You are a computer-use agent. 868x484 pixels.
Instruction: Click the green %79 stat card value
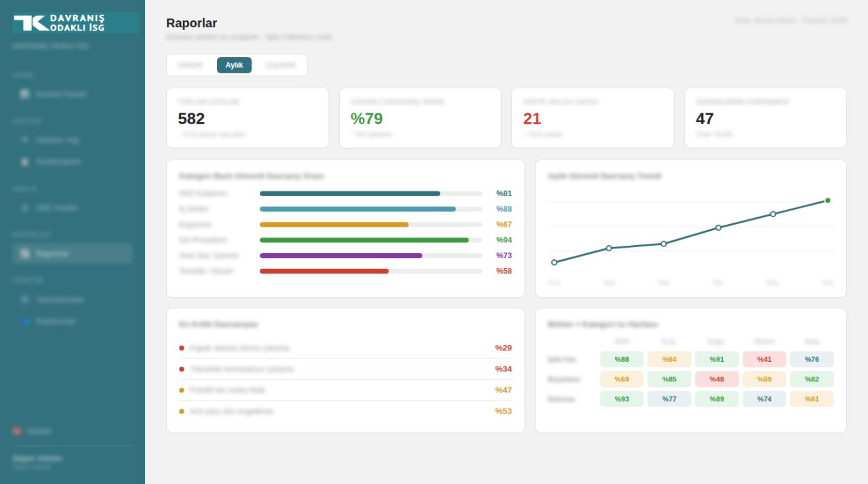pyautogui.click(x=367, y=119)
